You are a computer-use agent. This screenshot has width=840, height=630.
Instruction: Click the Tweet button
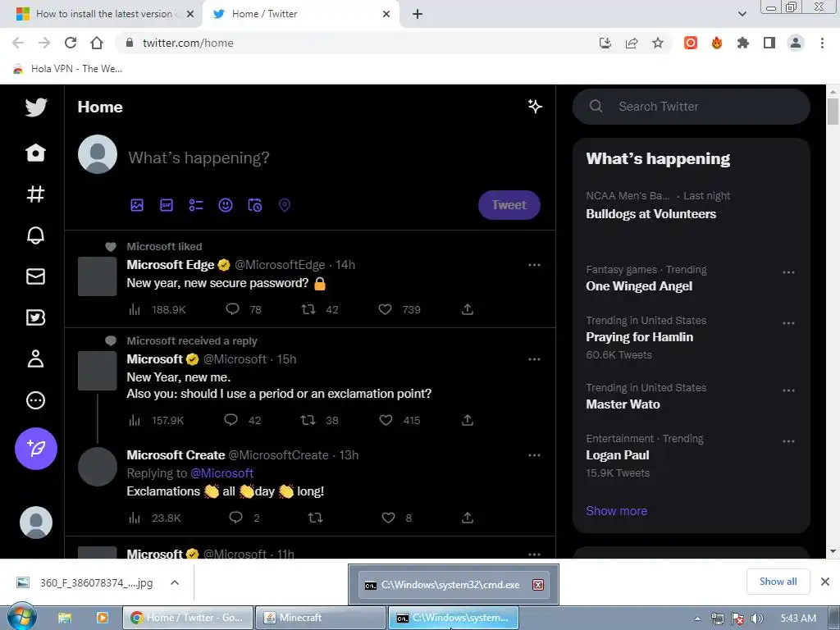pos(509,204)
